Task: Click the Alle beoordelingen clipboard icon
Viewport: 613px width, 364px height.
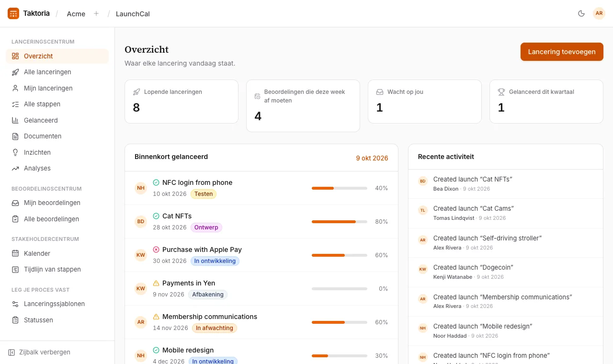Action: point(15,219)
